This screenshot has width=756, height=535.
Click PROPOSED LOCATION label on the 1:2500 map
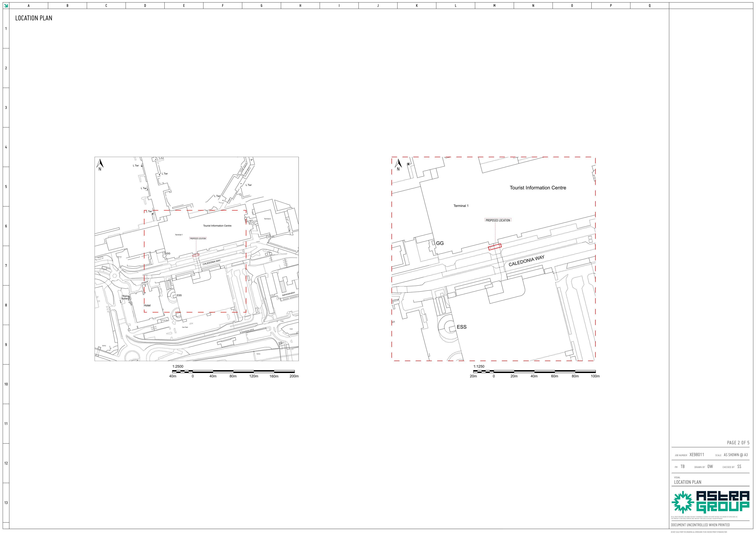click(198, 239)
